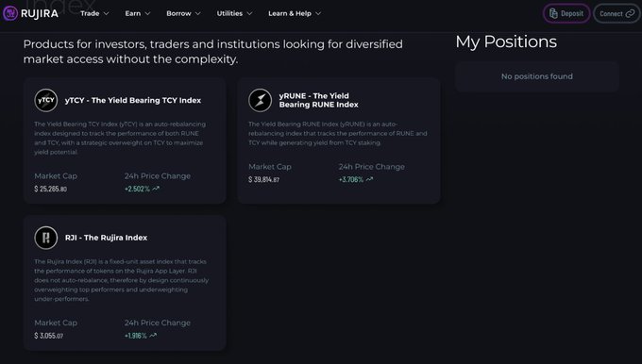Expand the Borrow menu chevron
This screenshot has width=642, height=364.
[x=197, y=13]
